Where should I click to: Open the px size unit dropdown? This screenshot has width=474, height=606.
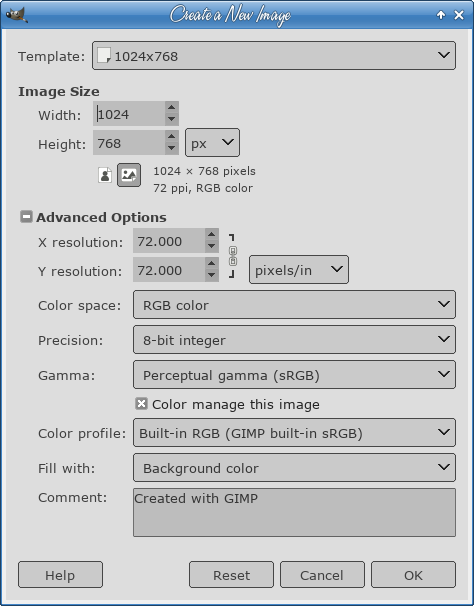pos(212,143)
